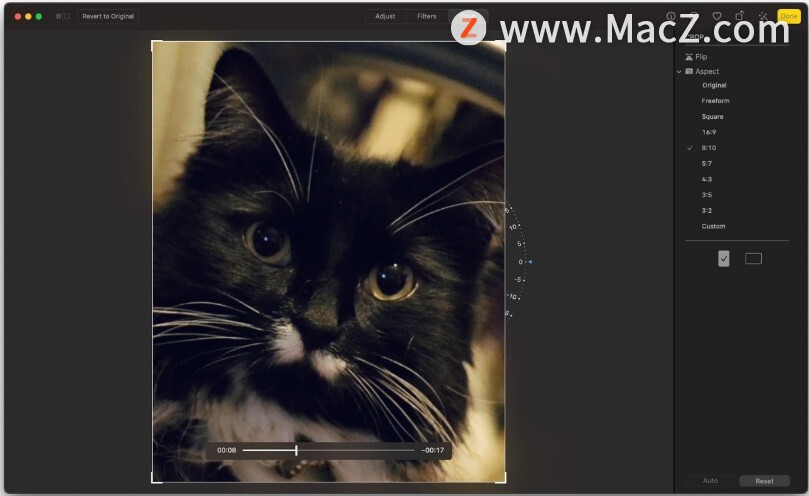Click the straighten dial at 0 mark

click(x=521, y=262)
